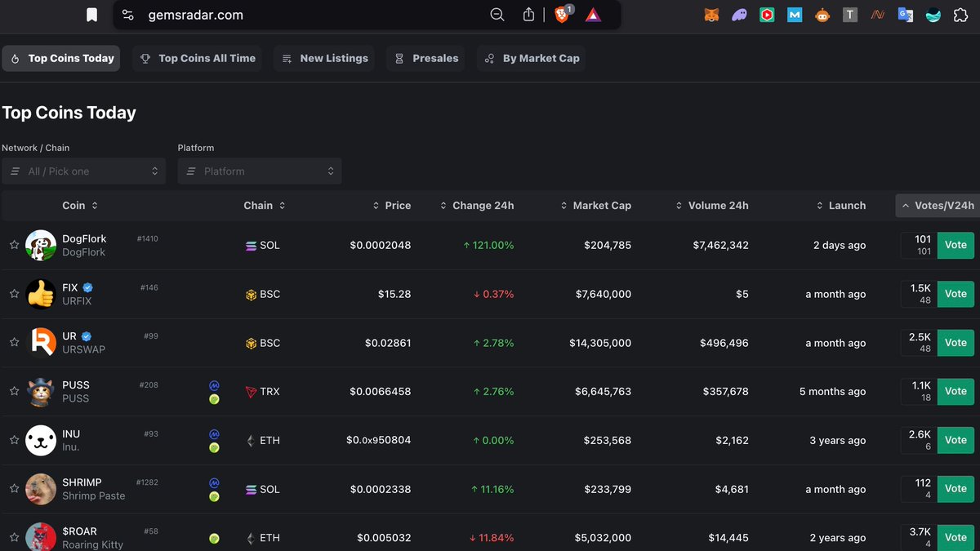Sort by Change 24h column
The width and height of the screenshot is (980, 551).
coord(477,206)
